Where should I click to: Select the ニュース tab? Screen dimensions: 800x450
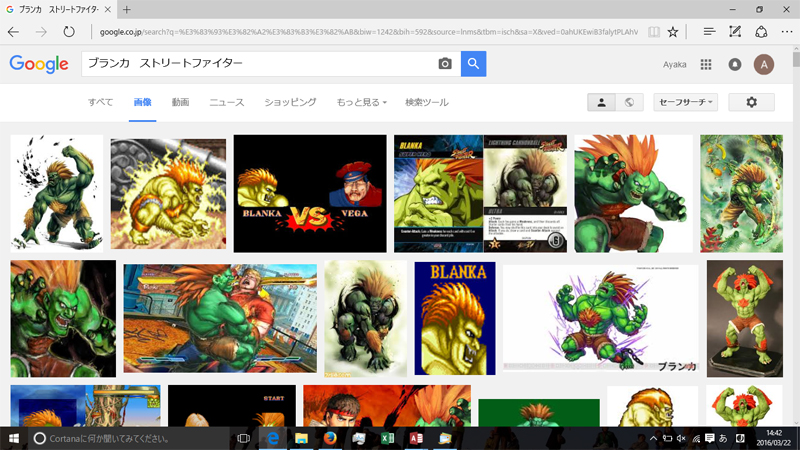[x=227, y=102]
